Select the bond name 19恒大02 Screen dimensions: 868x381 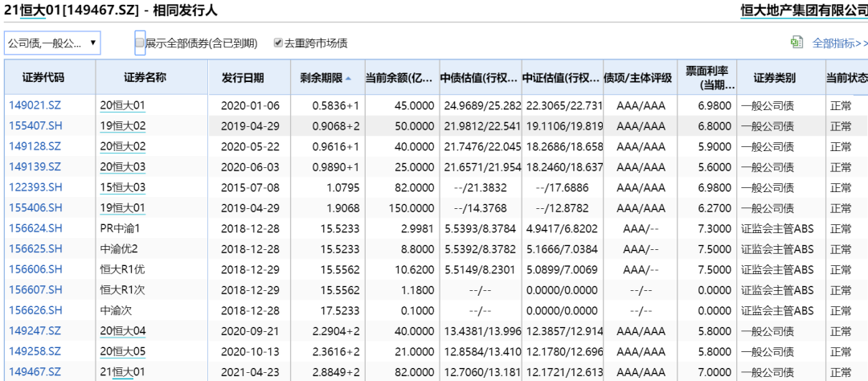(x=123, y=125)
